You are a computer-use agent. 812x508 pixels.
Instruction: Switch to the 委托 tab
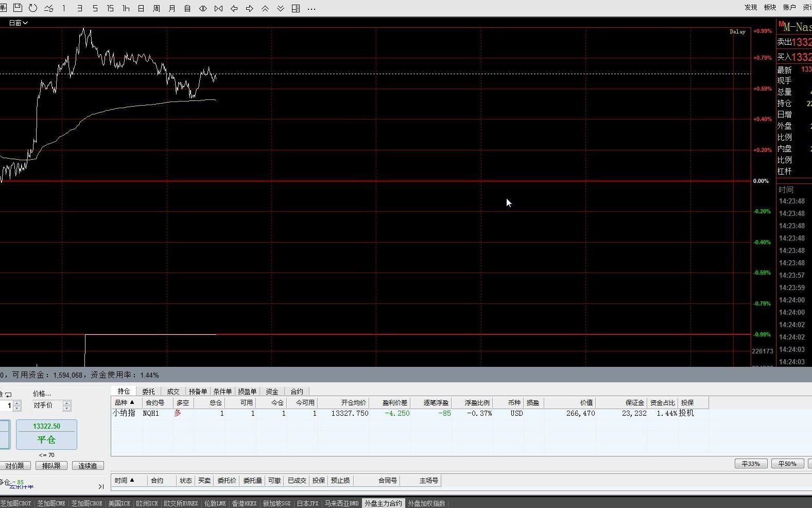coord(148,392)
